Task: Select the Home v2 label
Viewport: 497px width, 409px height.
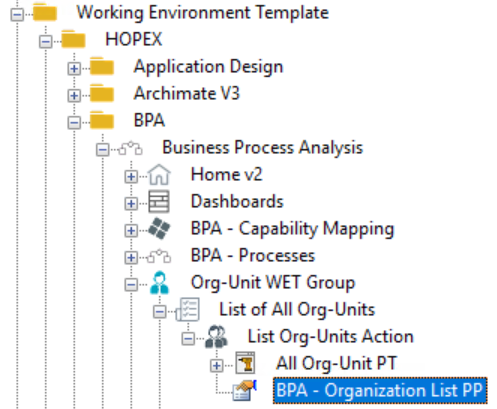Action: click(x=226, y=174)
